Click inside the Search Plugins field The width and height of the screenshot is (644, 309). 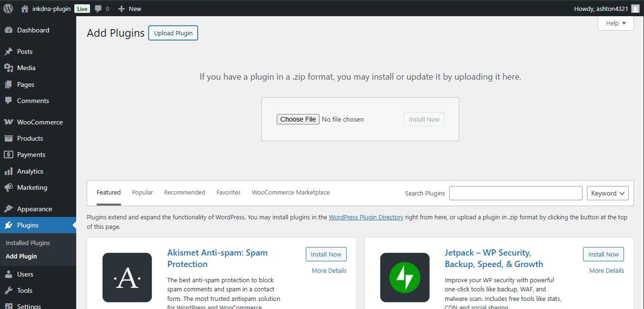click(x=515, y=193)
